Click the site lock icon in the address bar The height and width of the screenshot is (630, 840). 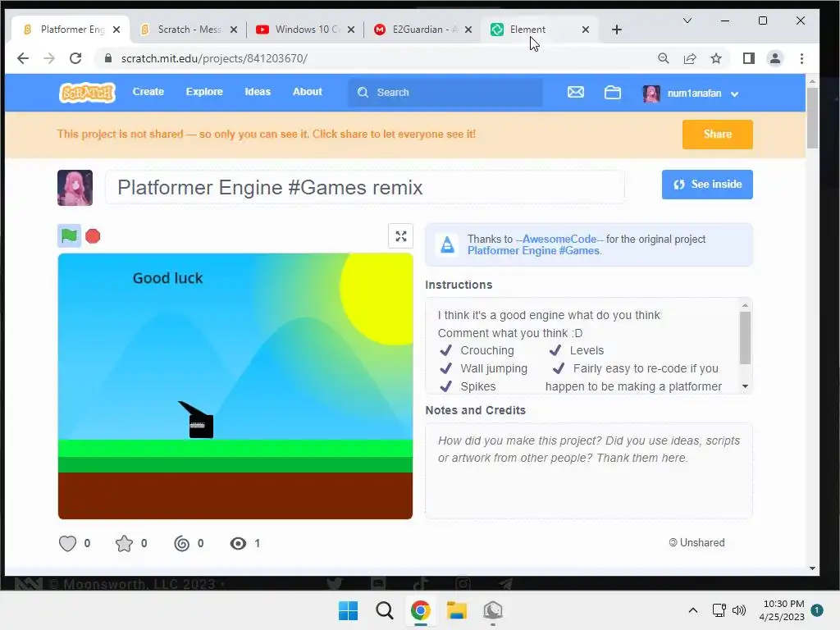pyautogui.click(x=108, y=58)
